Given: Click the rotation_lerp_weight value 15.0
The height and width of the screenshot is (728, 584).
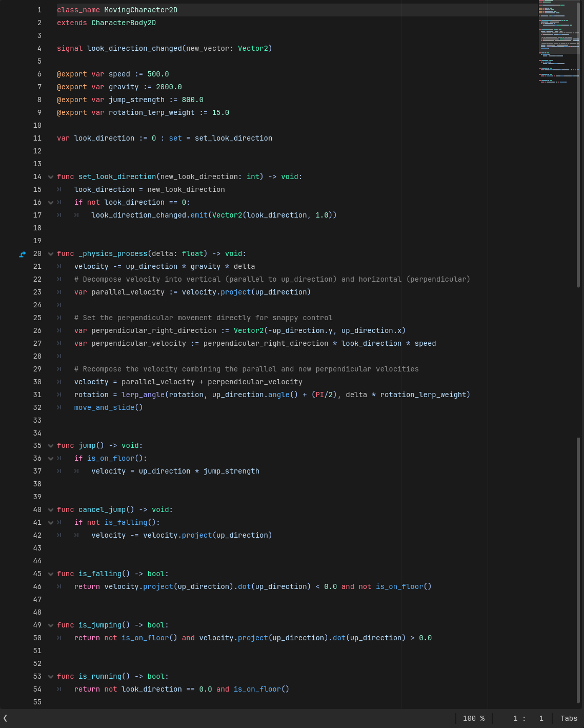Looking at the screenshot, I should point(220,112).
